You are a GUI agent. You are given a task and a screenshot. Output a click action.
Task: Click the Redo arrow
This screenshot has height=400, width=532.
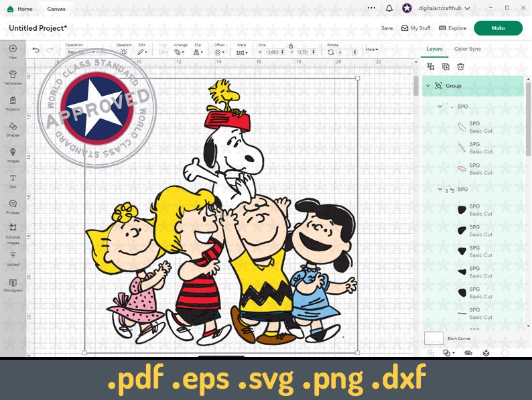point(50,50)
